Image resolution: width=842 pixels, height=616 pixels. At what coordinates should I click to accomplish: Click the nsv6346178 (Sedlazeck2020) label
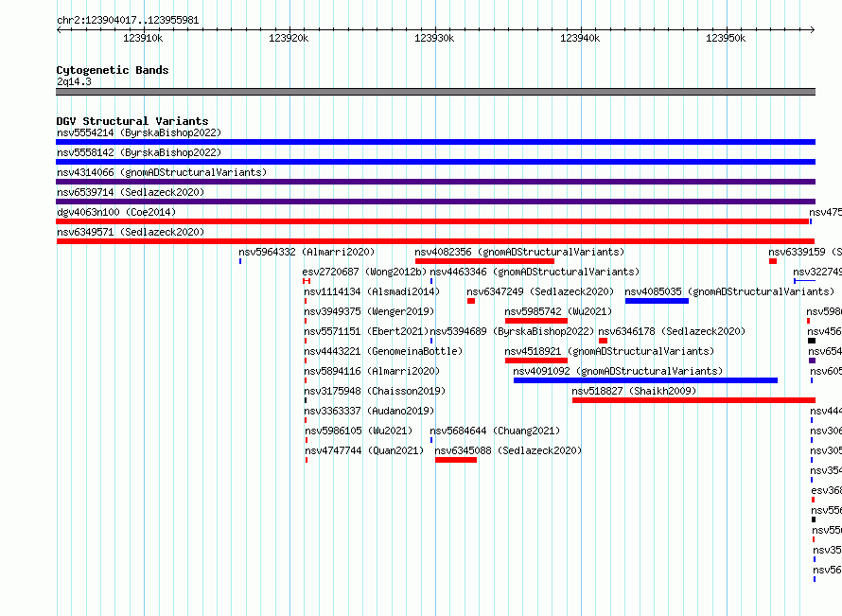point(672,331)
